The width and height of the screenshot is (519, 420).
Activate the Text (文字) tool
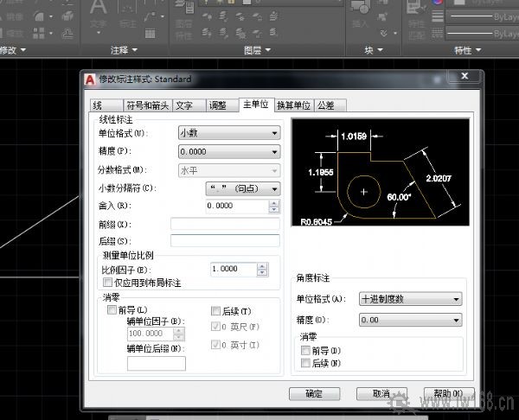click(99, 15)
